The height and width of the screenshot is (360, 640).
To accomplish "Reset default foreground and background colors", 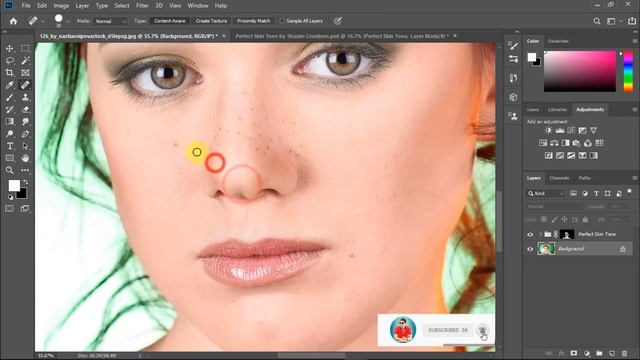I will coord(10,197).
